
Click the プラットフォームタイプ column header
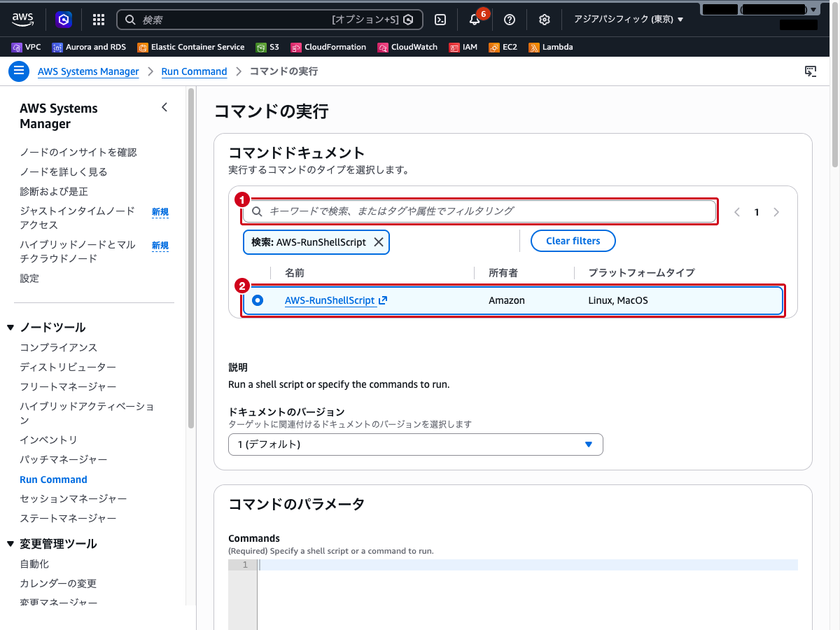point(641,272)
